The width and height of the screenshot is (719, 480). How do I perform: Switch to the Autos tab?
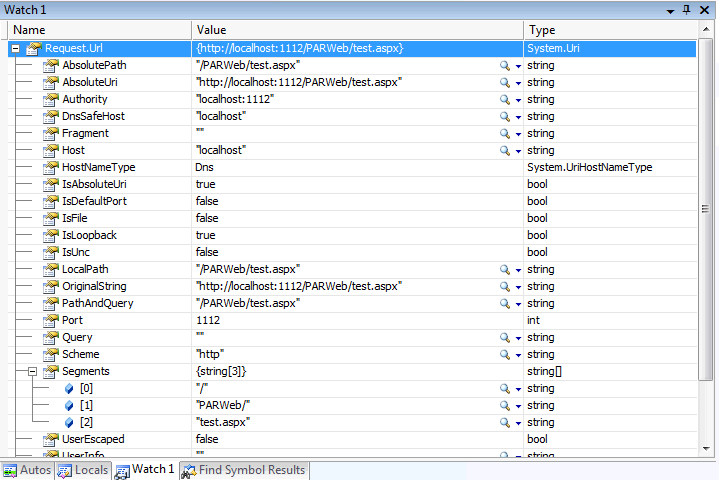pos(27,470)
